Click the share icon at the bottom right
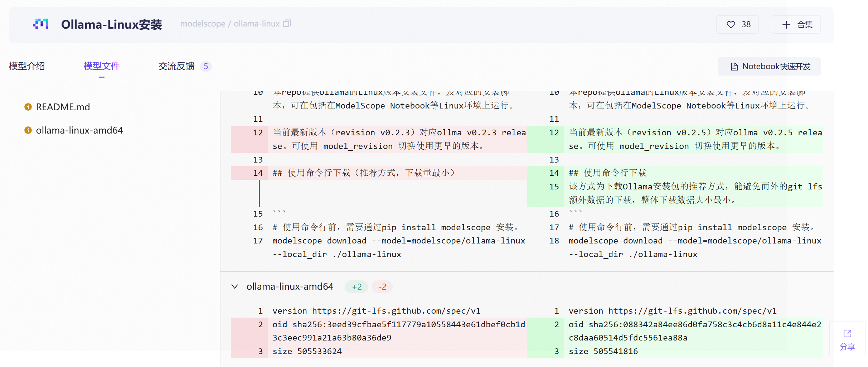The height and width of the screenshot is (367, 868). 847,334
